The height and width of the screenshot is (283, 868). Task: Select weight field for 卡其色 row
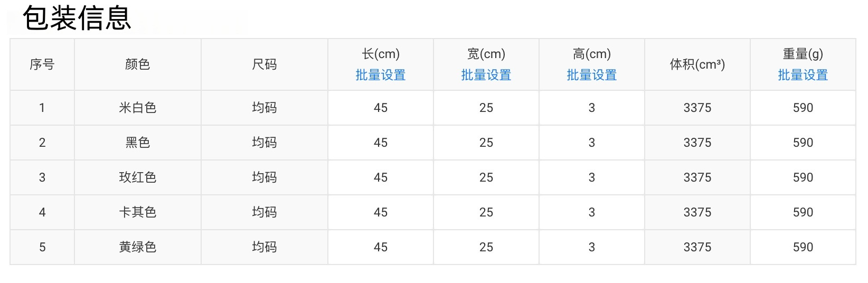(x=803, y=212)
